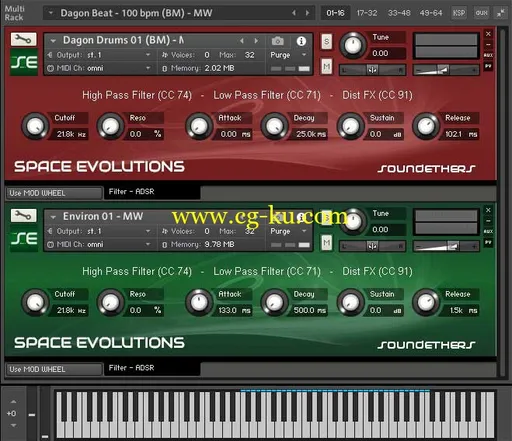Toggle Use MOD WHEEL on Environ 01
Screen dimensions: 512x441
click(54, 369)
